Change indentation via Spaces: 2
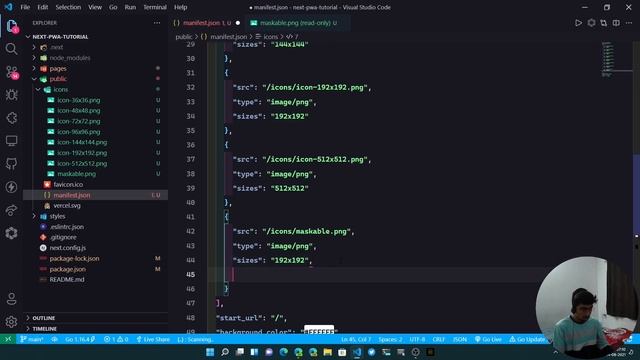Viewport: 640px width, 360px height. point(390,339)
